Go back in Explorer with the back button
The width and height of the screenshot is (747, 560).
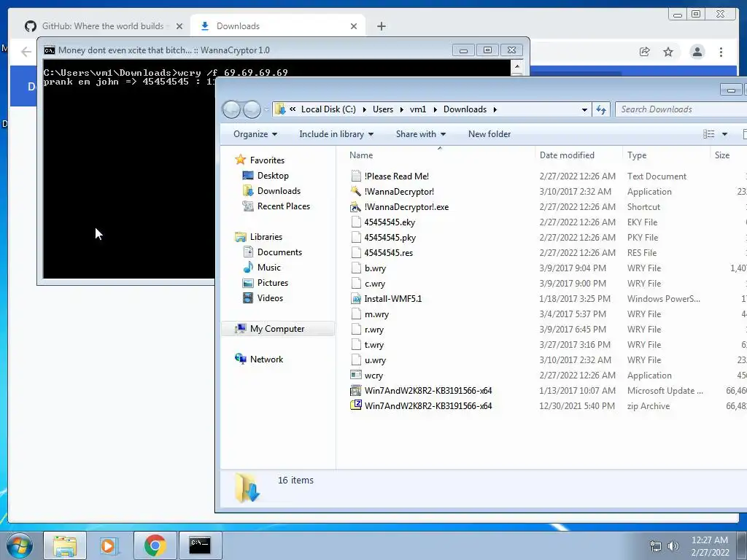point(231,109)
